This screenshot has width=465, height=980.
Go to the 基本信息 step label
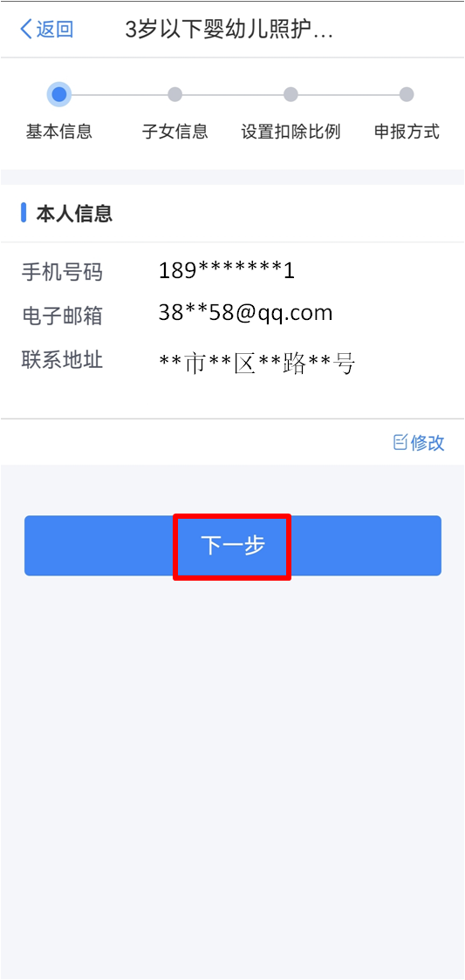(58, 132)
